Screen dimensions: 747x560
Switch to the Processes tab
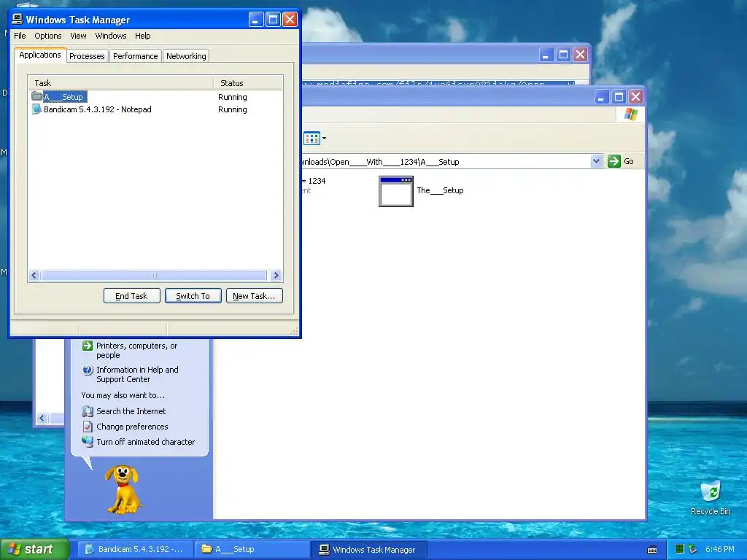tap(87, 56)
